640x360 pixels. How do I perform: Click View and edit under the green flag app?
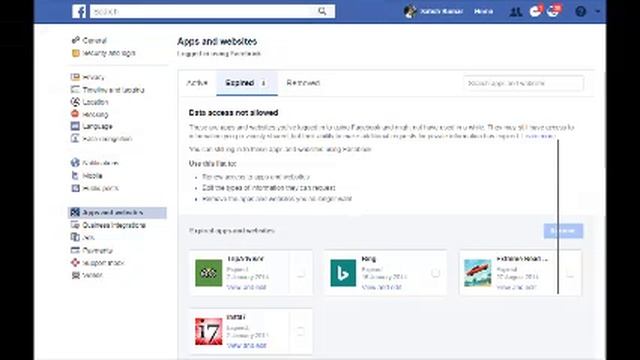[x=247, y=287]
